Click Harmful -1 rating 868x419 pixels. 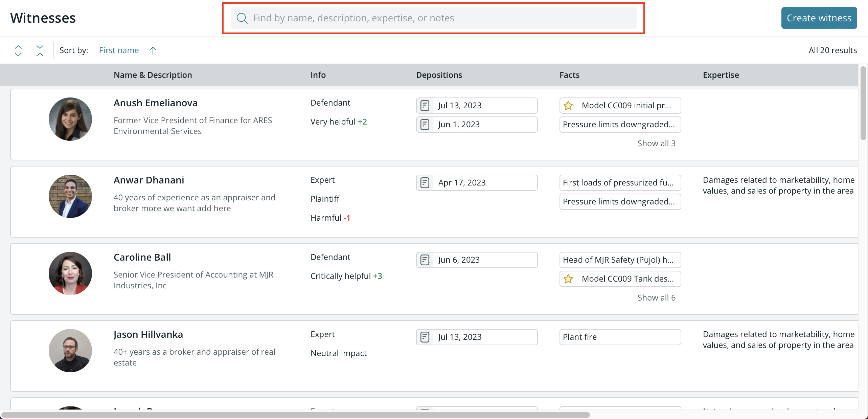330,218
